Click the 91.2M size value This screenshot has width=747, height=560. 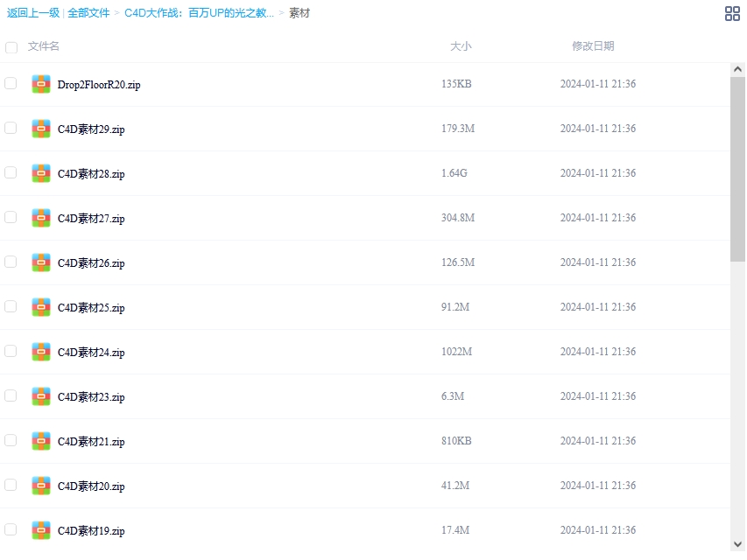click(455, 307)
